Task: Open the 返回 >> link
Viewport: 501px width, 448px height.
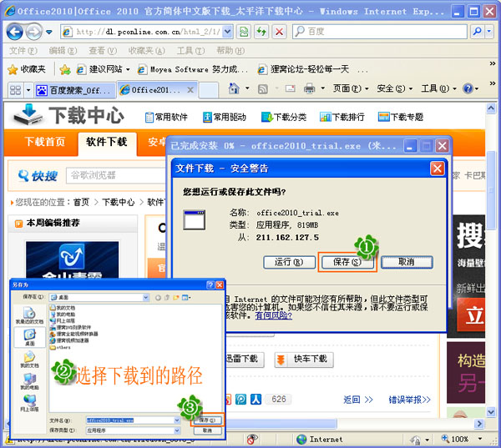Action: click(x=358, y=400)
